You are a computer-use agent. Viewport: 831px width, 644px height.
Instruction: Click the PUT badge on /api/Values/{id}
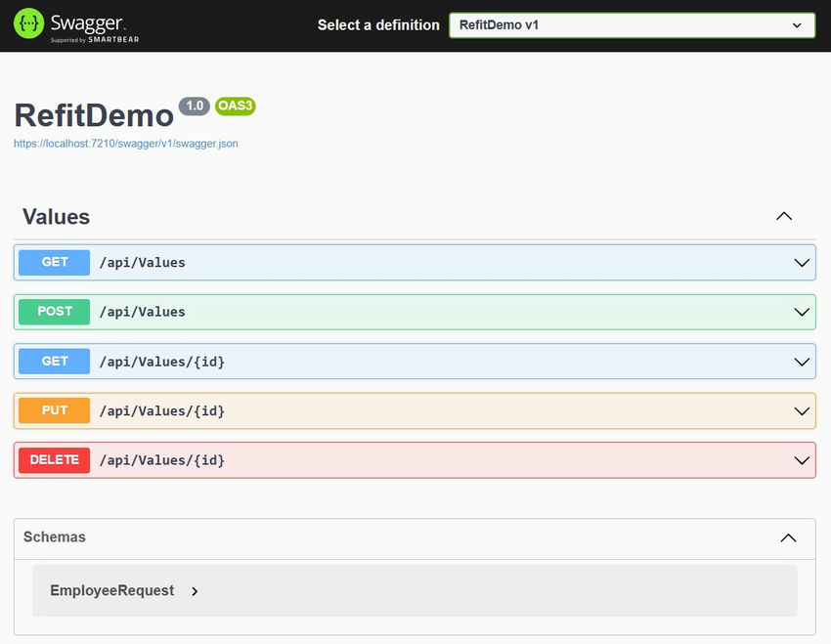pos(54,410)
